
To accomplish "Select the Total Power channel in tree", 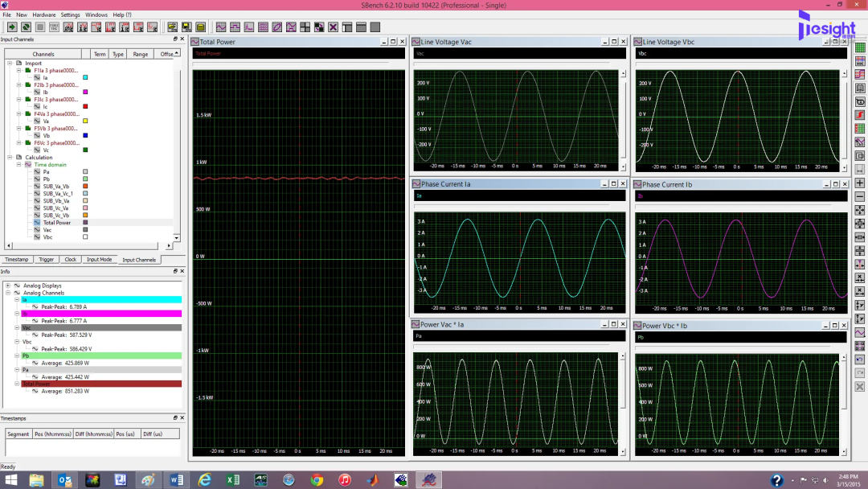I will 57,223.
